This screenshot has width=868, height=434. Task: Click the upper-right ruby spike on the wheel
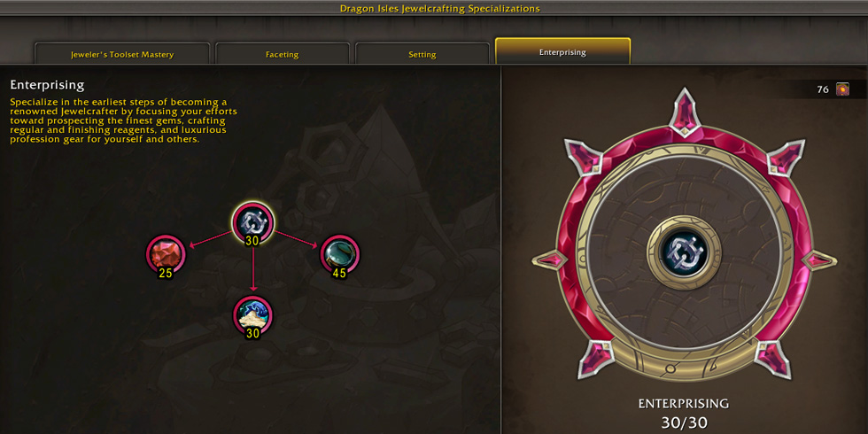point(785,157)
